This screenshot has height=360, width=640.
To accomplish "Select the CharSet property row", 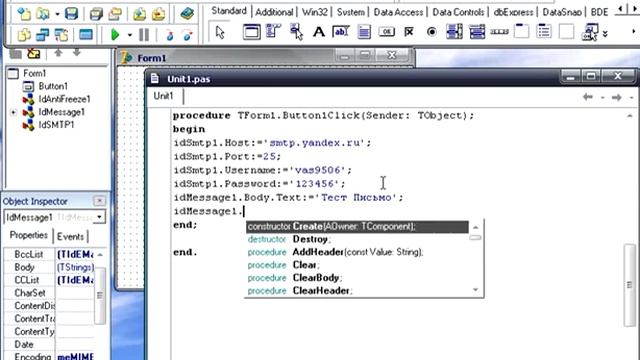I will (50, 293).
